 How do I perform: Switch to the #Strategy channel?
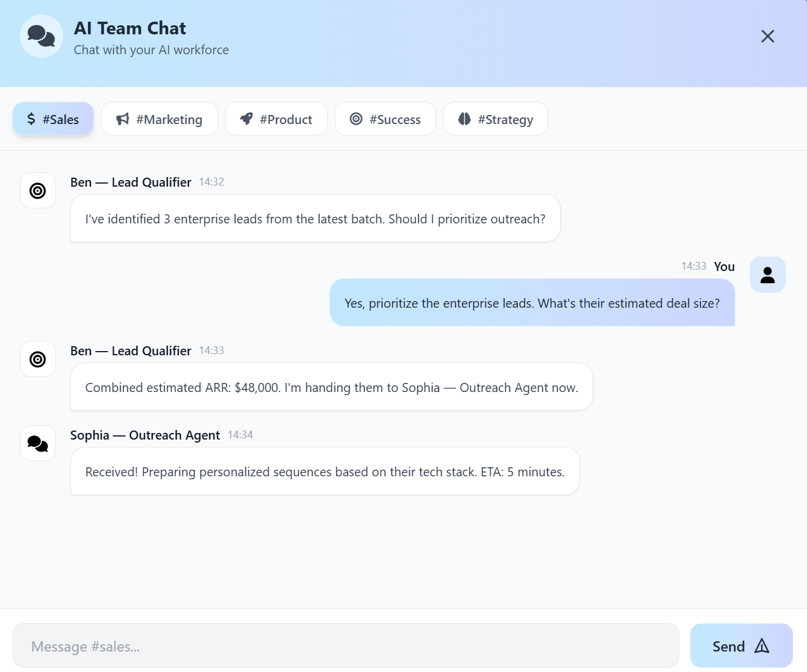pyautogui.click(x=495, y=119)
